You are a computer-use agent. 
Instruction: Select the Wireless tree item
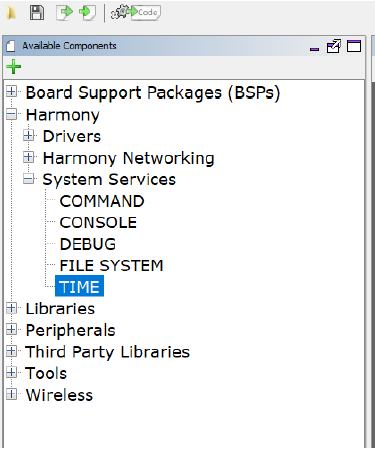click(59, 395)
